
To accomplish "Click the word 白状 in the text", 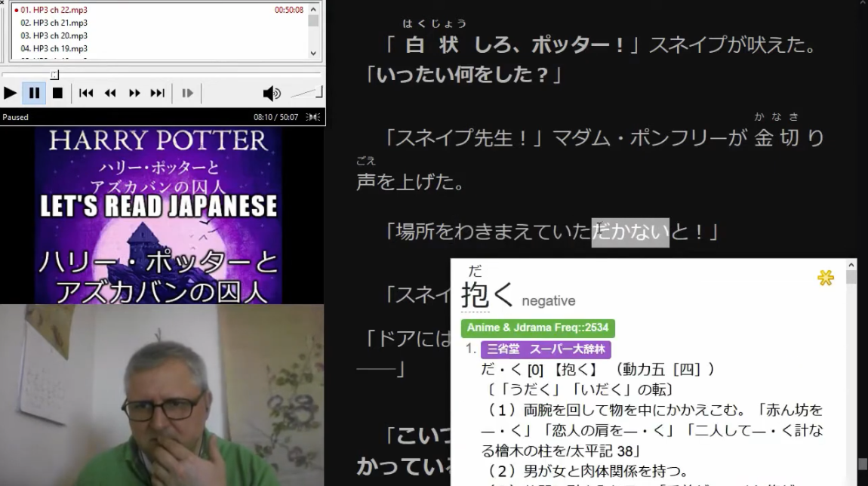I will coord(432,45).
